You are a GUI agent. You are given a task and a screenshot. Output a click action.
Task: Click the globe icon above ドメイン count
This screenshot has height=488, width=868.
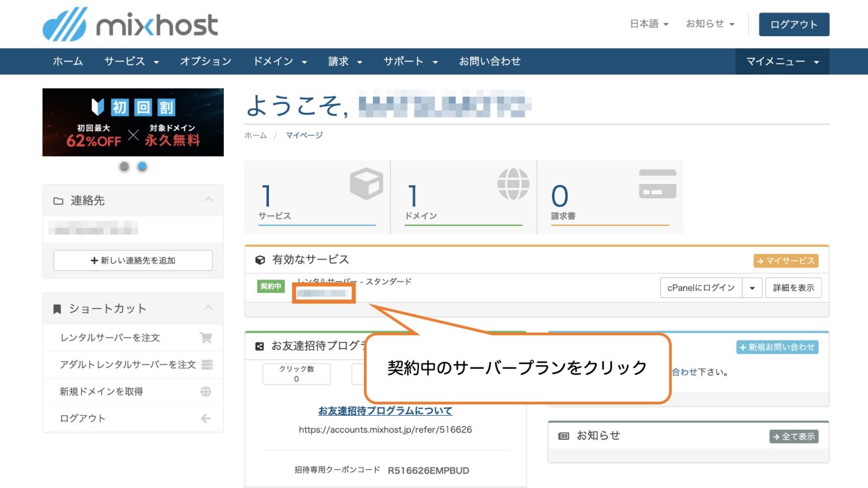tap(513, 183)
